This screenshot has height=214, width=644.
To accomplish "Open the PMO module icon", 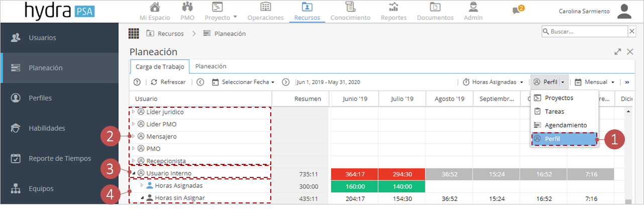I will [x=187, y=7].
